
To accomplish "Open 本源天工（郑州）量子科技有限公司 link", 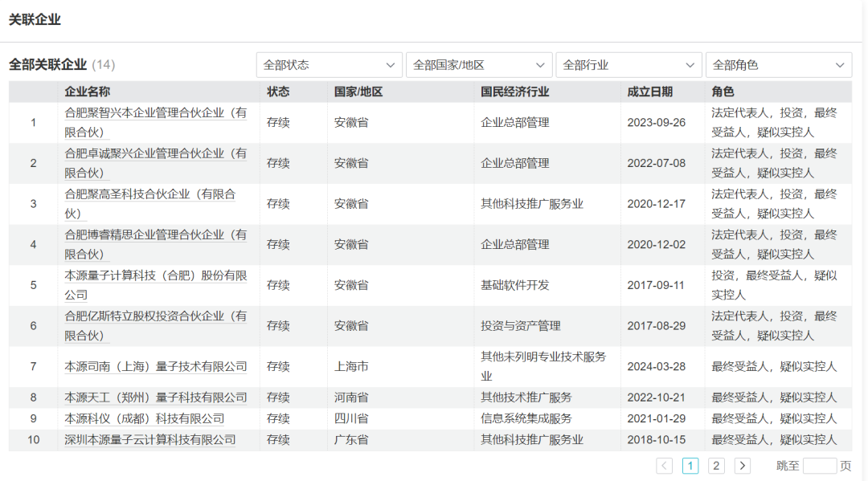I will (x=156, y=397).
